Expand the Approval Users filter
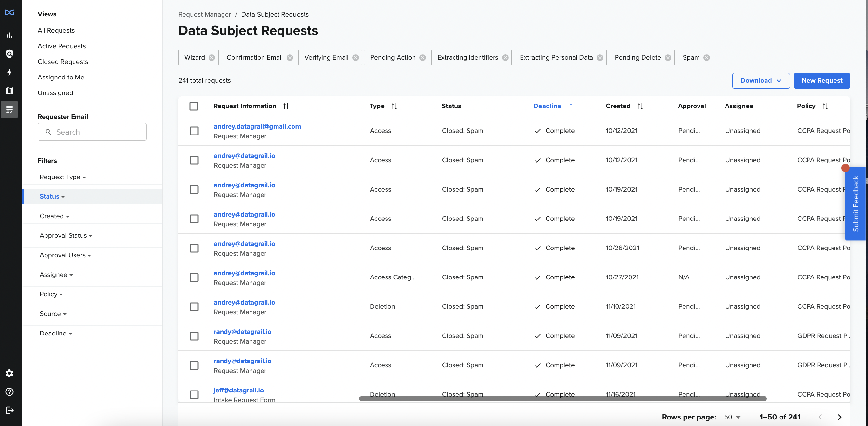This screenshot has width=868, height=426. tap(65, 255)
